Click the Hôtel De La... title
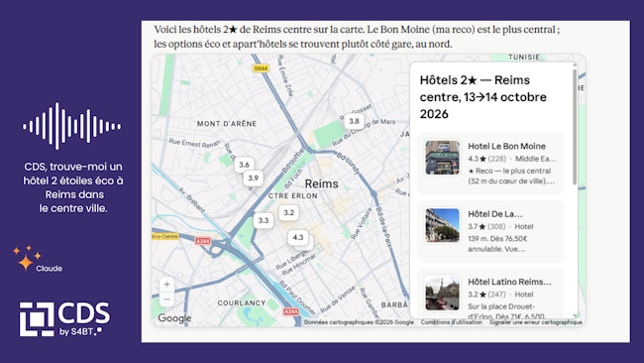 [x=495, y=214]
